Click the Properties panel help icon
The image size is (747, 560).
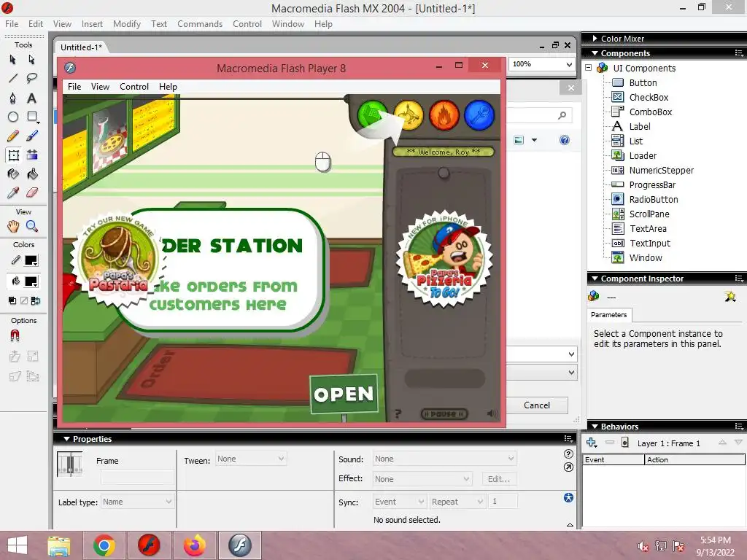tap(568, 454)
